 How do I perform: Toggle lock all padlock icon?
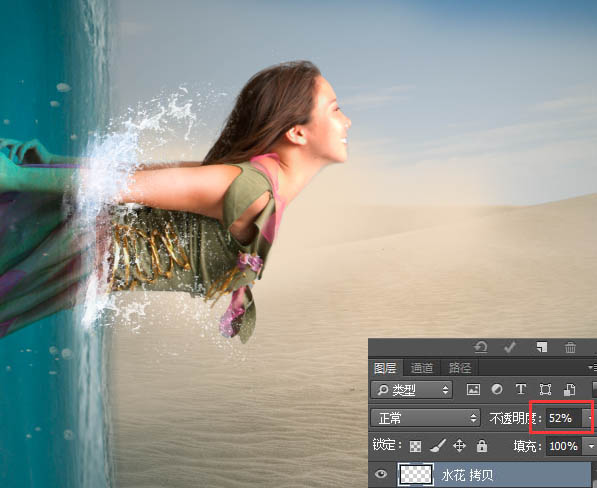pyautogui.click(x=482, y=446)
